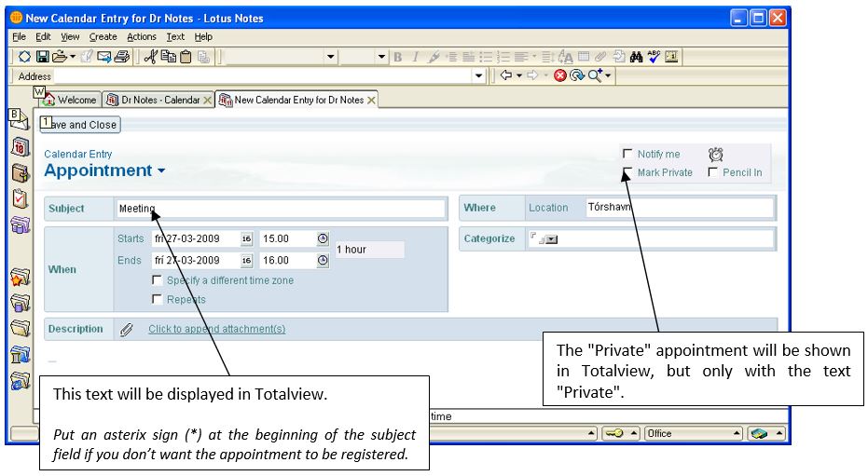Click the Starts time clock icon

(323, 238)
